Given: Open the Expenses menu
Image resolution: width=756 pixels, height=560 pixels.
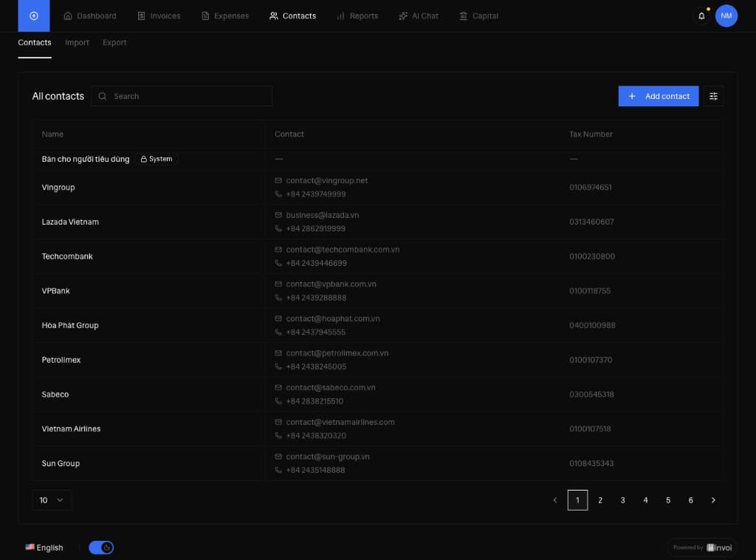Looking at the screenshot, I should [225, 16].
